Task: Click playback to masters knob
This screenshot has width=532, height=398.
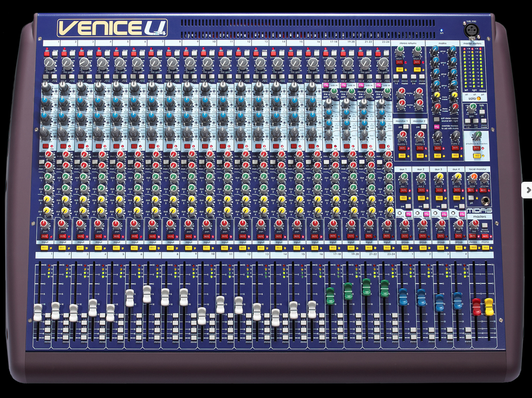Action: 477,136
